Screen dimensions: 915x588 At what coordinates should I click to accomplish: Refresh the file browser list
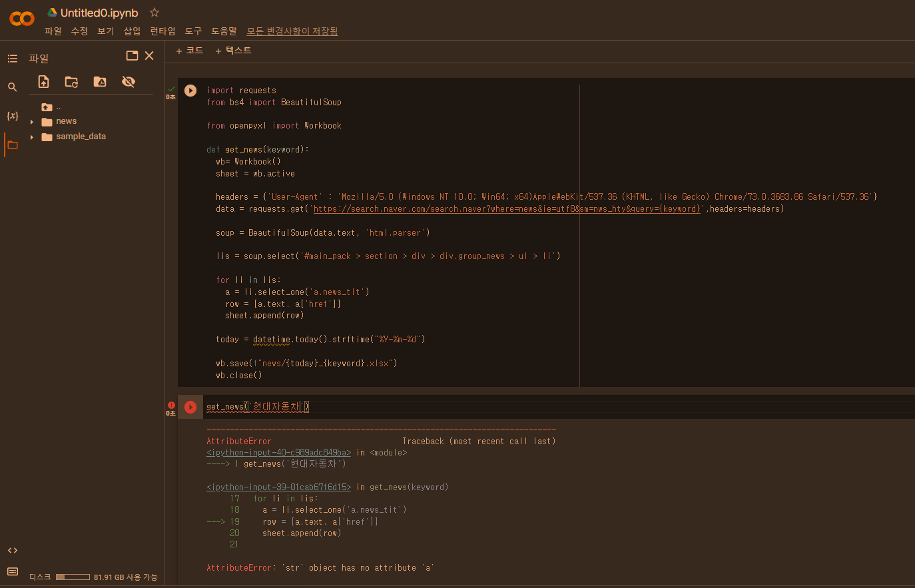pyautogui.click(x=71, y=82)
